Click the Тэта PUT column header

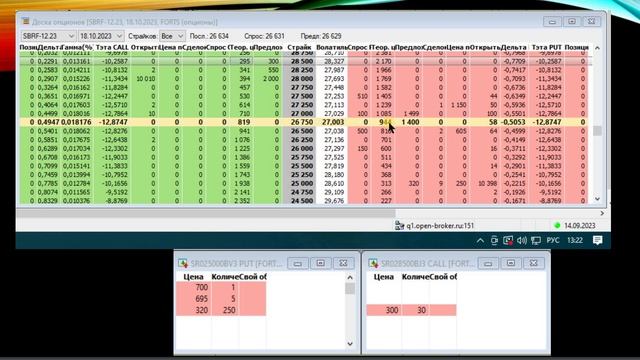(x=547, y=48)
